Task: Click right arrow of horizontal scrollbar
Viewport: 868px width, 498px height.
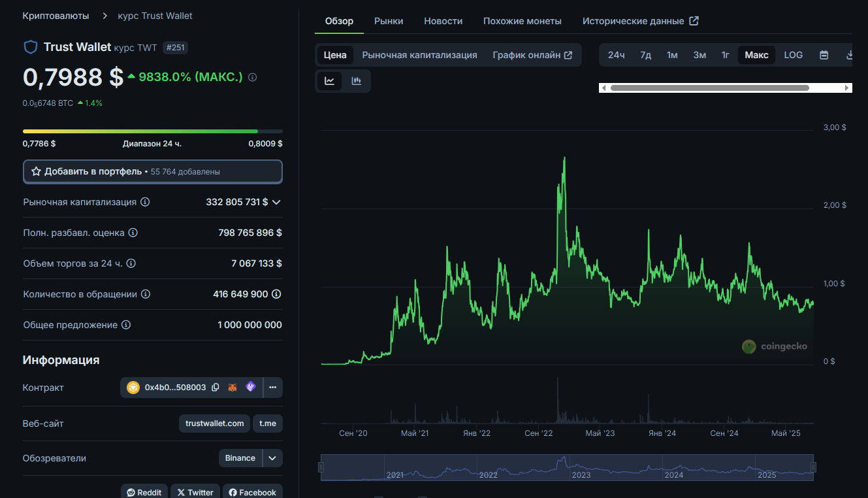Action: 847,88
